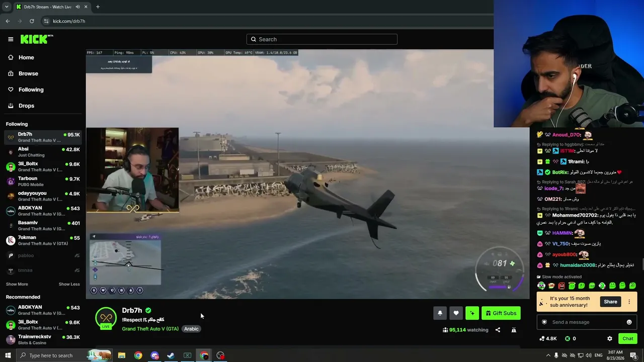
Task: Click the ENG language indicator in system tray
Action: coord(598,355)
